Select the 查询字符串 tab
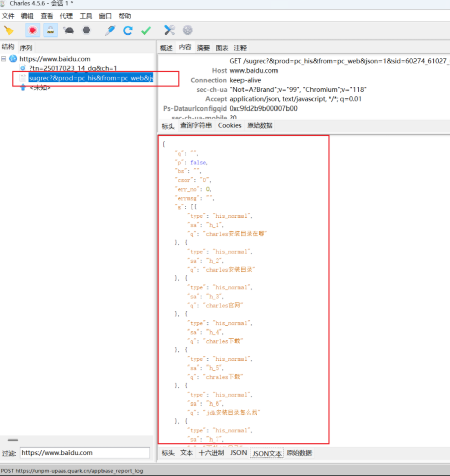 [196, 125]
